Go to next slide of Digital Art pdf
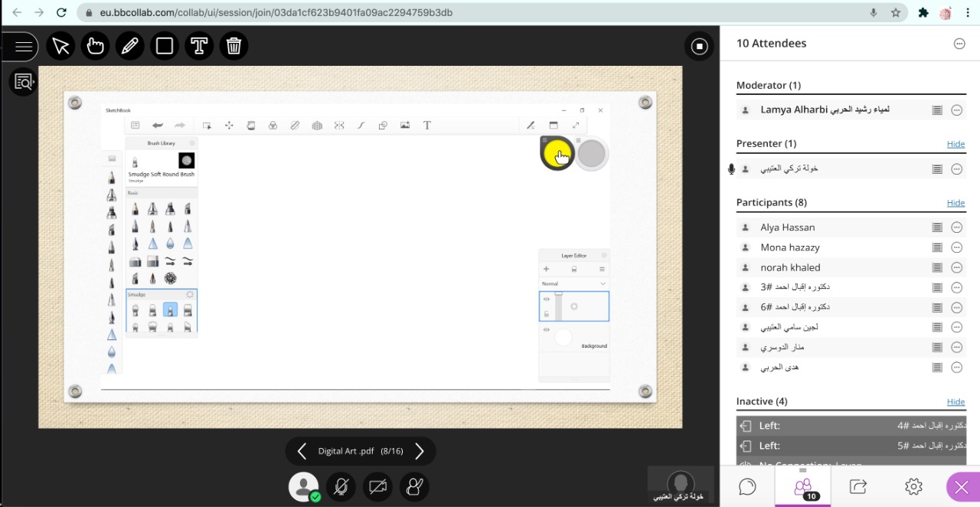 pos(419,451)
